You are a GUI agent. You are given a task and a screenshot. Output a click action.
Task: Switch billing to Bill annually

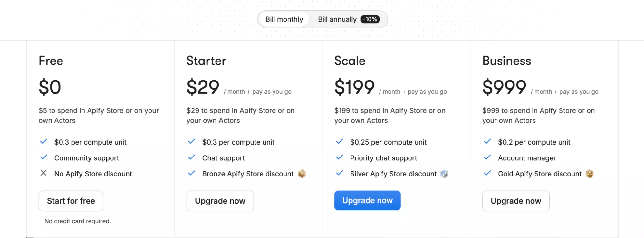point(336,19)
